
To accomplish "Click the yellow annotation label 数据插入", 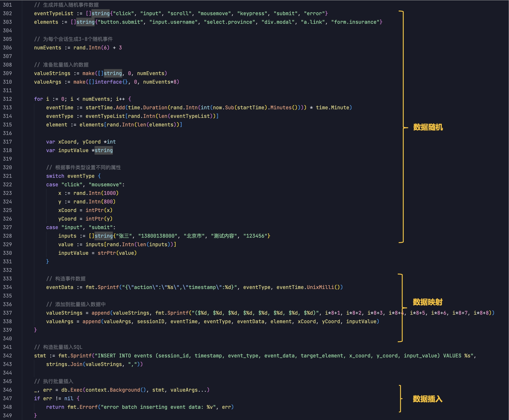I will tap(427, 399).
